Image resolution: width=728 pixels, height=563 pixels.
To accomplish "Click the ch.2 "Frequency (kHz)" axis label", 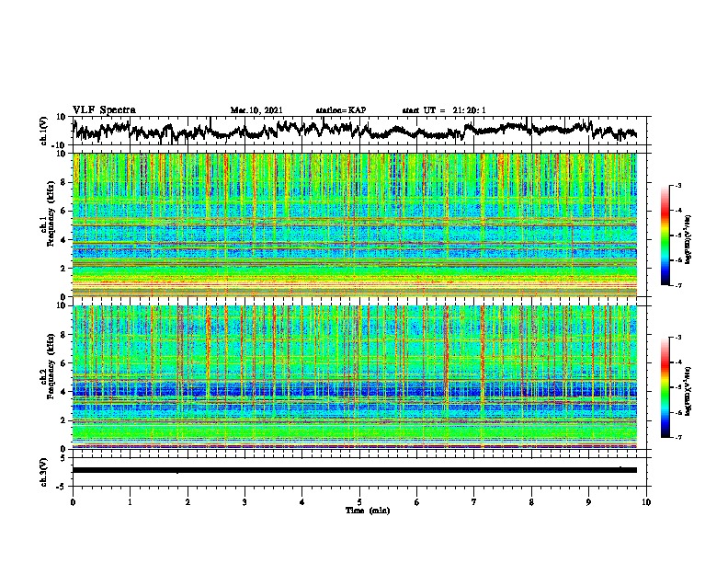I will (51, 366).
